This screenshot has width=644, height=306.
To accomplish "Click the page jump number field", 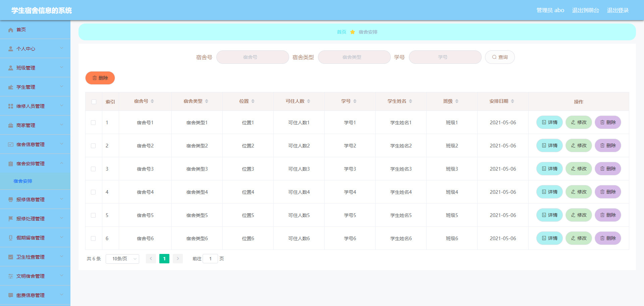I will click(210, 259).
